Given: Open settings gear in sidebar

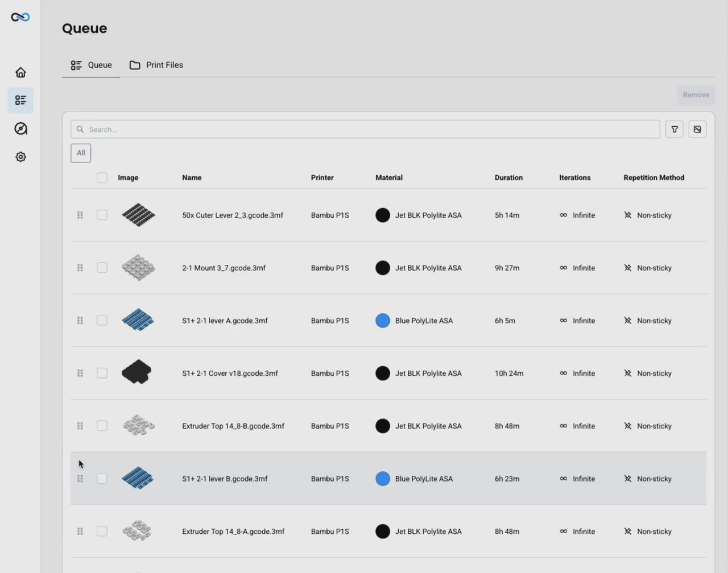Looking at the screenshot, I should pos(20,157).
